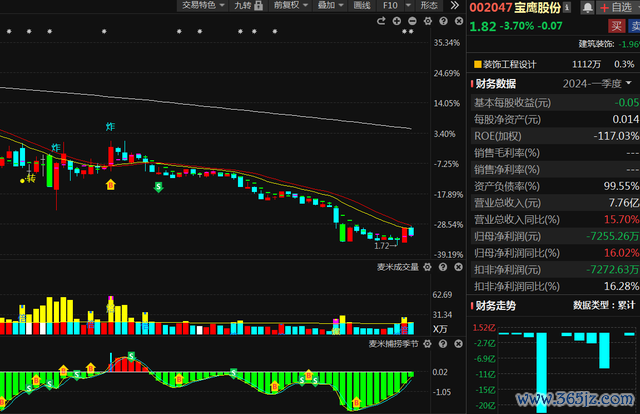Click the 财务数据 section header

point(496,84)
